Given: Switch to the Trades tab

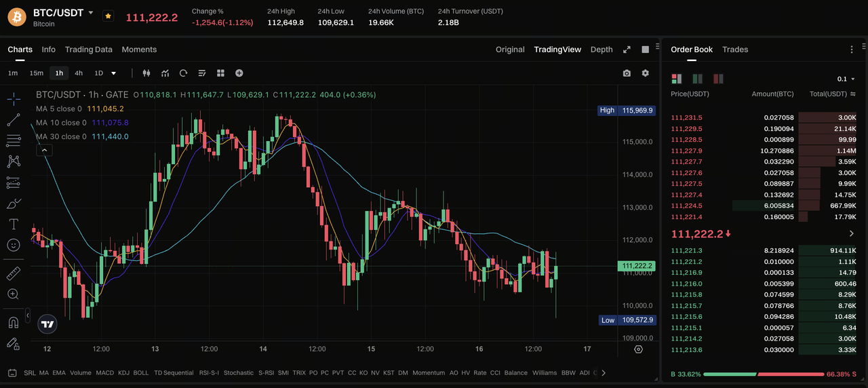Looking at the screenshot, I should click(735, 50).
